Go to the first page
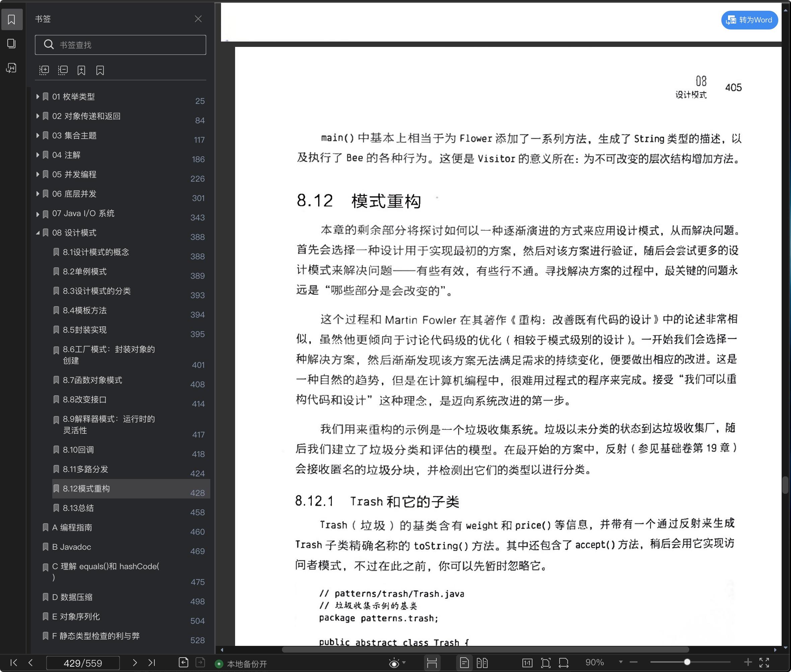 (14, 663)
